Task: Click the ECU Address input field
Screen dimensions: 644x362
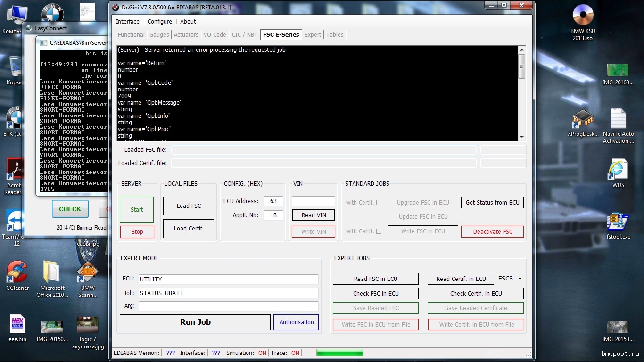Action: click(x=273, y=201)
